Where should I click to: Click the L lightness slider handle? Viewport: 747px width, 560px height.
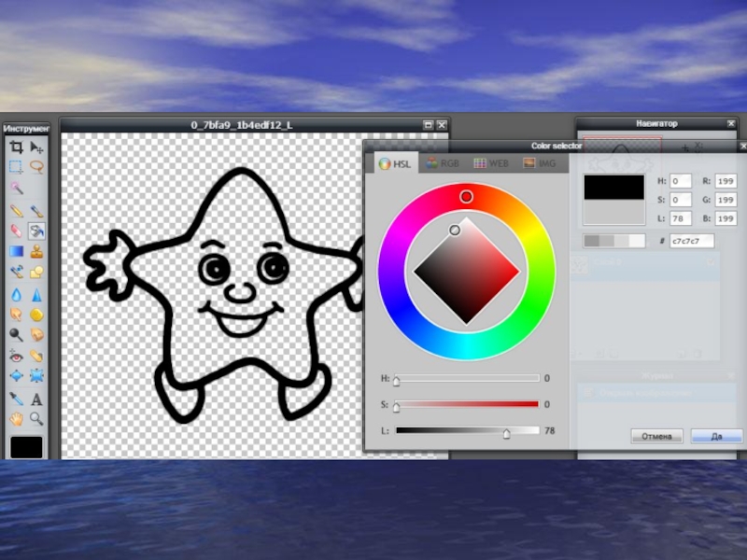pos(506,432)
